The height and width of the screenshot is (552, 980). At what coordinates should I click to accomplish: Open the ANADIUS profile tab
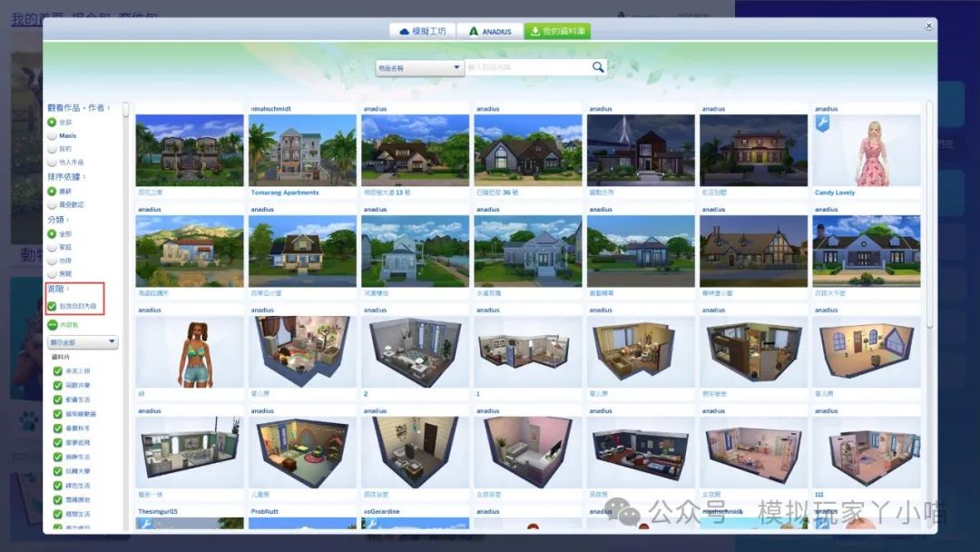tap(490, 31)
